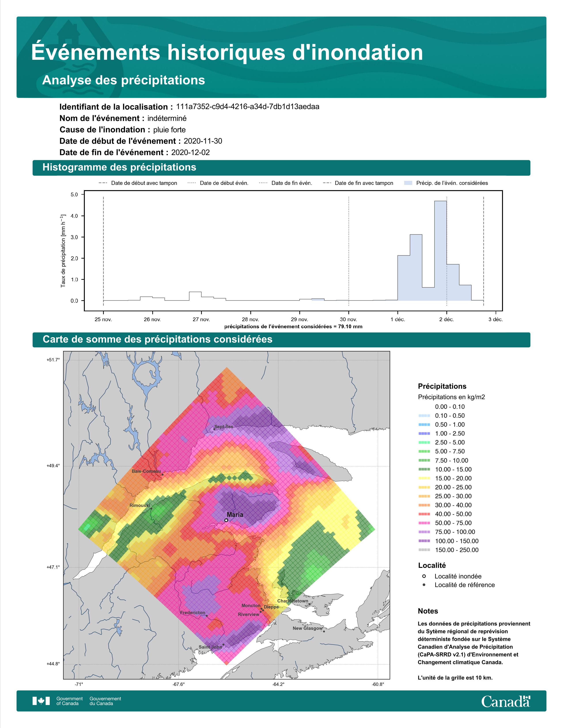The height and width of the screenshot is (728, 563).
Task: Click the Localité inondée legend circle
Action: tap(424, 576)
